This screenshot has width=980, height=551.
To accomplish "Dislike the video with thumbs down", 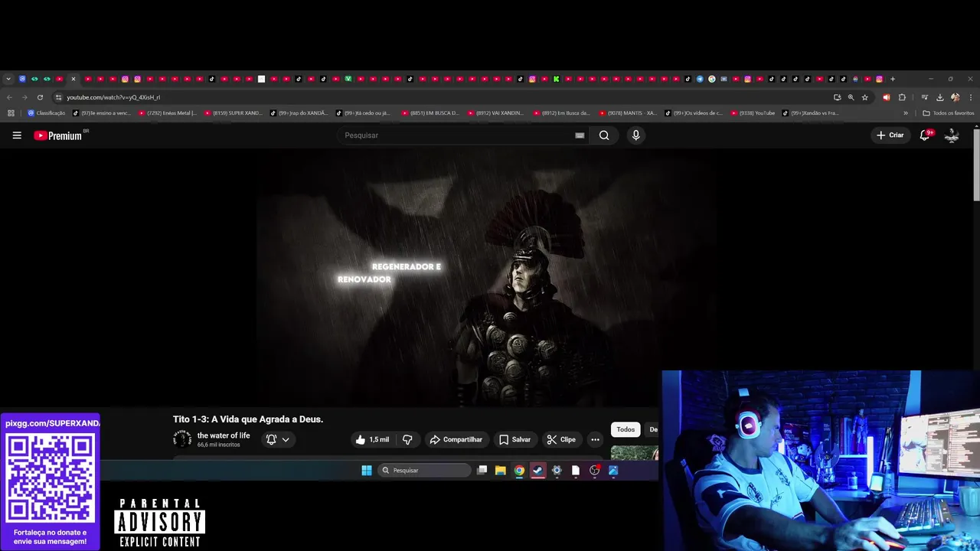I will (x=407, y=439).
